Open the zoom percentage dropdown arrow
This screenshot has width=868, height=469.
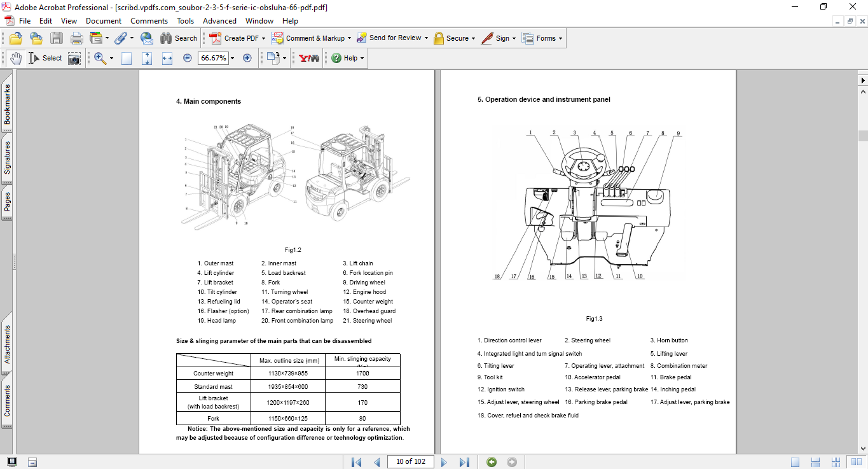tap(232, 59)
